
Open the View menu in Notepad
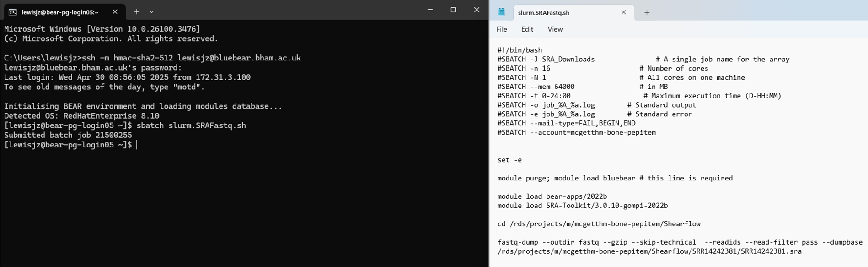(x=555, y=29)
